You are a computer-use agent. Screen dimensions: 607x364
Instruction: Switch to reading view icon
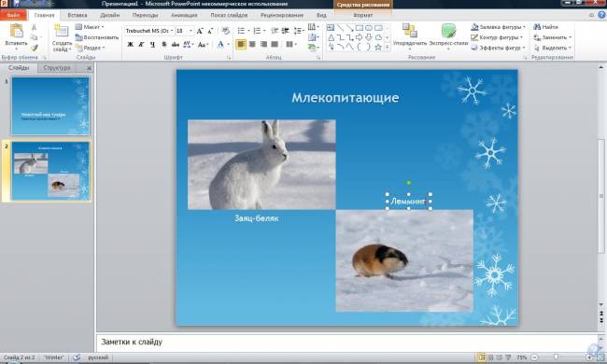click(x=500, y=357)
